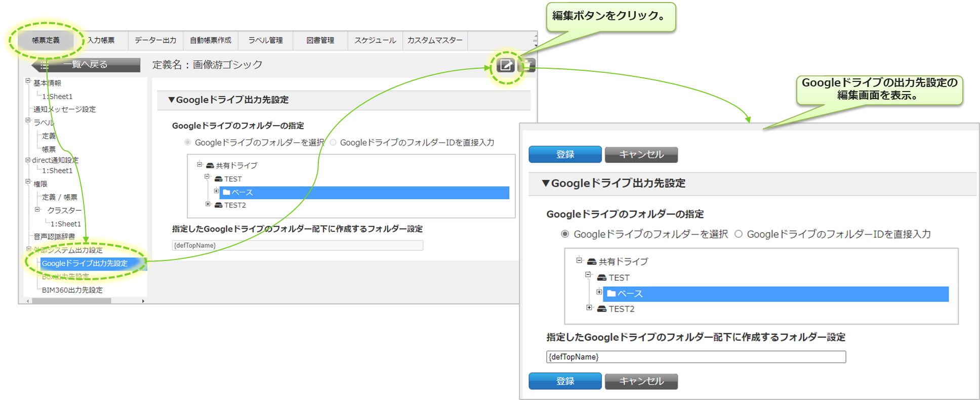Open the 入力帳票 tab

[x=101, y=40]
